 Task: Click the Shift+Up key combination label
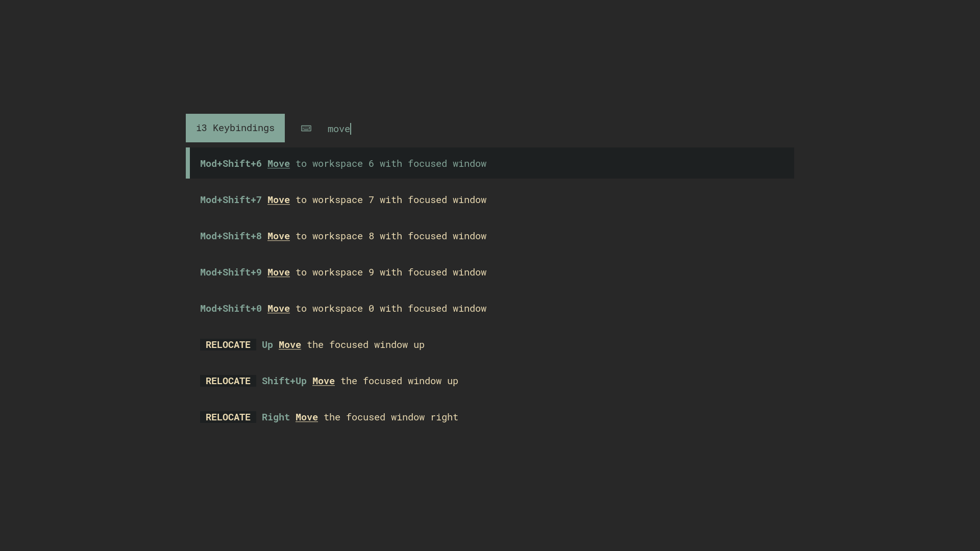(284, 381)
